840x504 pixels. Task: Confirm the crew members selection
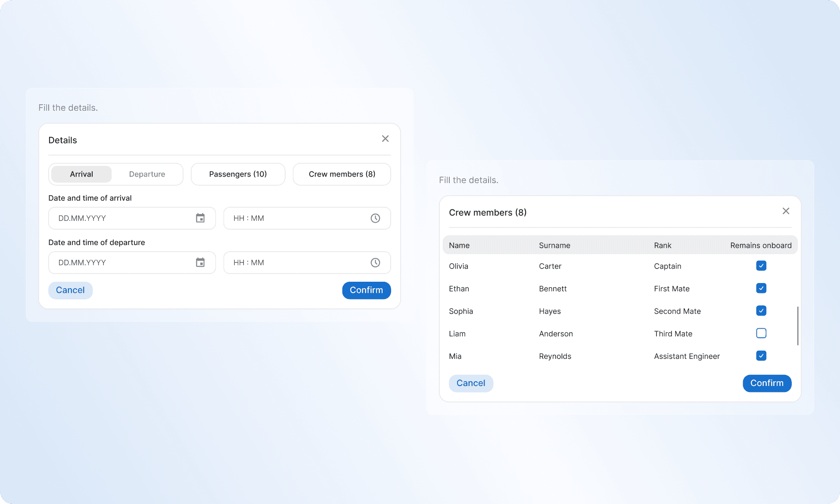pyautogui.click(x=766, y=383)
